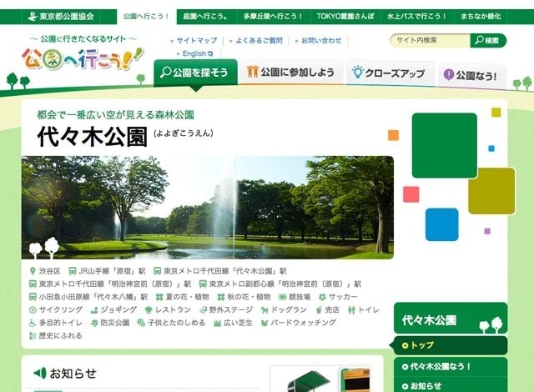Click the 歴史にふれる tag
This screenshot has height=392, width=534.
[x=56, y=335]
